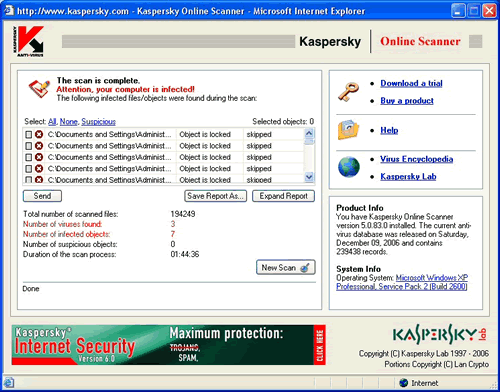
Task: Click the None selection link
Action: point(68,122)
